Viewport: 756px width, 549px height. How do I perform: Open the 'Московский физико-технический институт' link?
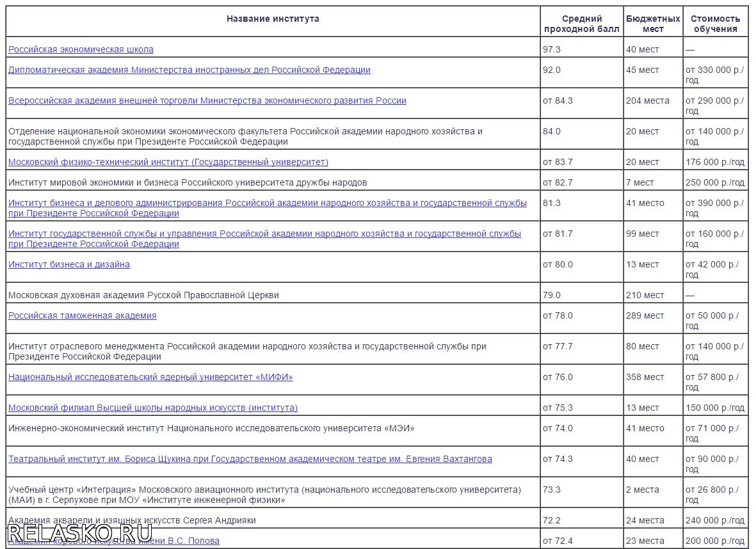pos(168,162)
